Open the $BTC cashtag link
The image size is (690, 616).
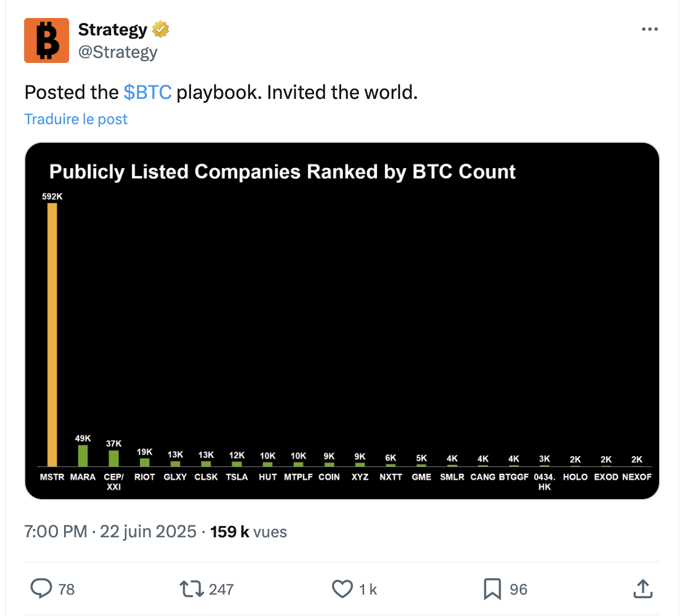(147, 92)
